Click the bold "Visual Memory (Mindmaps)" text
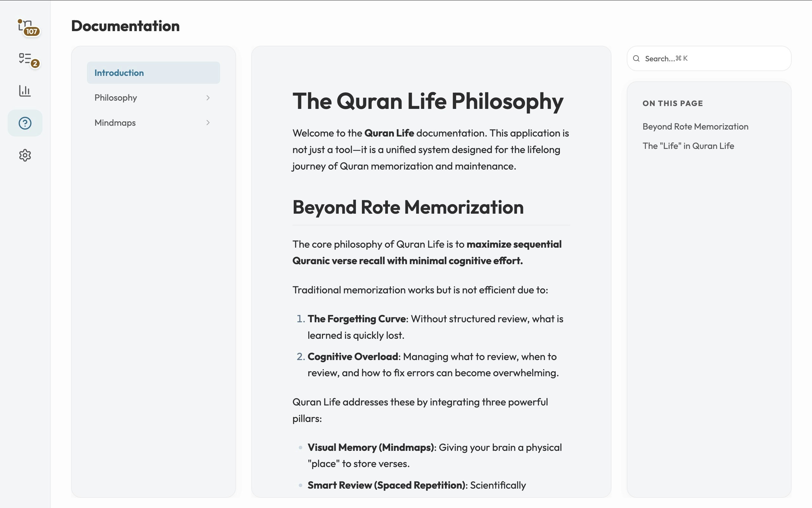This screenshot has height=508, width=812. [371, 448]
